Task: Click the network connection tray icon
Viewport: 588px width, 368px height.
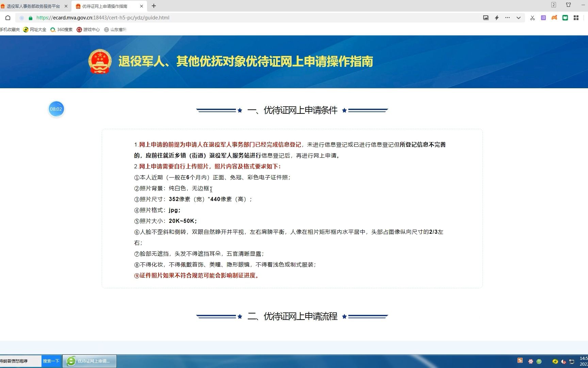Action: click(x=572, y=362)
